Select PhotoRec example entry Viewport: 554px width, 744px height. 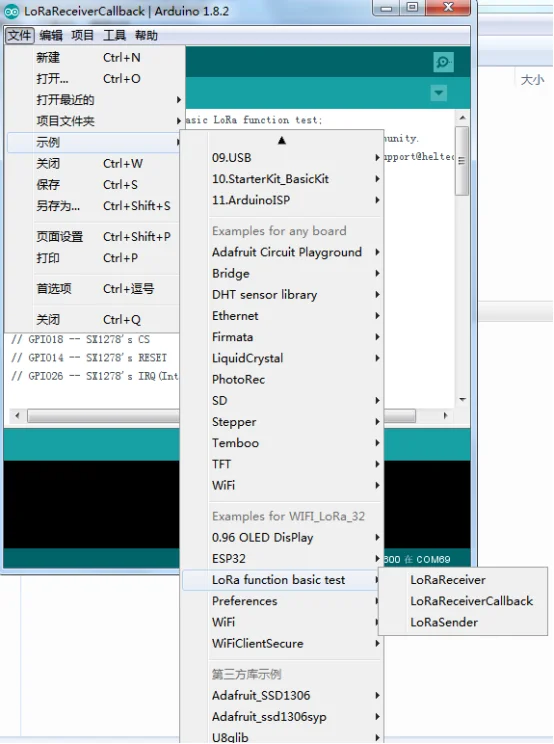282,379
